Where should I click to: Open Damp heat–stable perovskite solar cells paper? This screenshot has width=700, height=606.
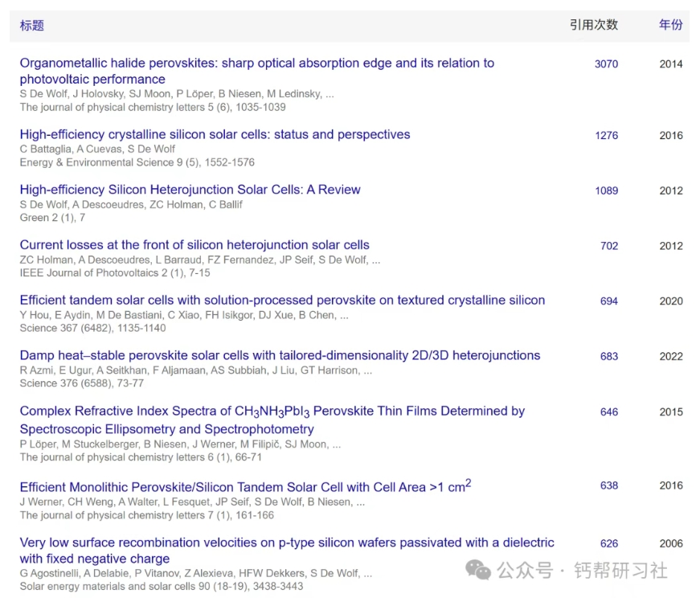click(280, 355)
